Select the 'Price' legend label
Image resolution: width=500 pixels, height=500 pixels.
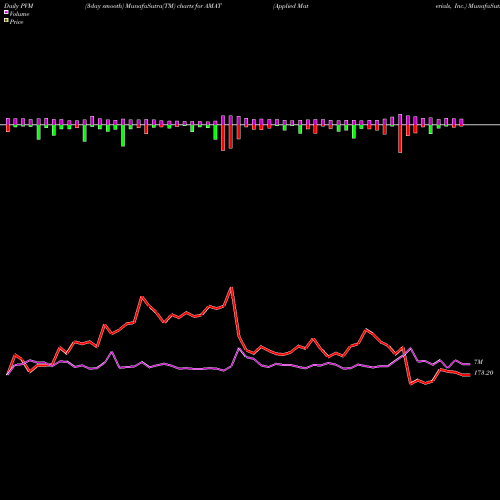click(x=17, y=22)
